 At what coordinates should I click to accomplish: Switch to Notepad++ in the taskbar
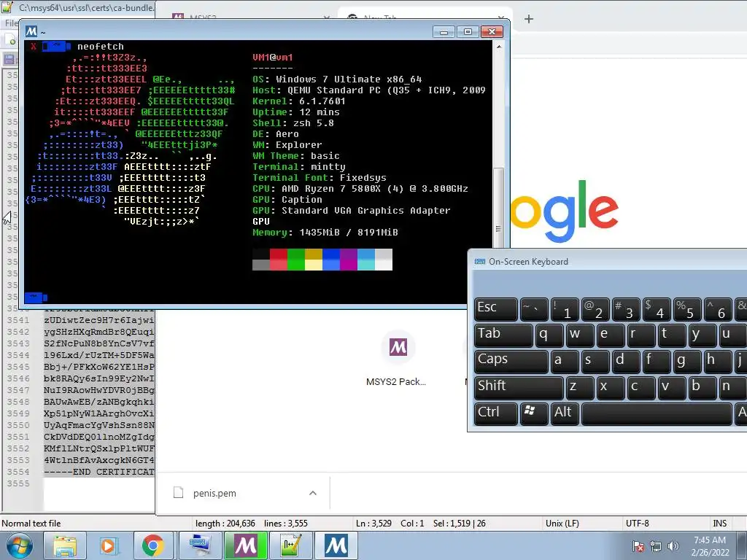tap(290, 545)
